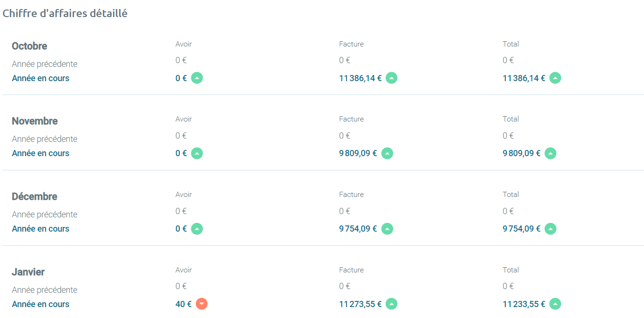The height and width of the screenshot is (318, 644).
Task: Click the Chiffre d'affaires détaillé title
Action: click(x=65, y=13)
